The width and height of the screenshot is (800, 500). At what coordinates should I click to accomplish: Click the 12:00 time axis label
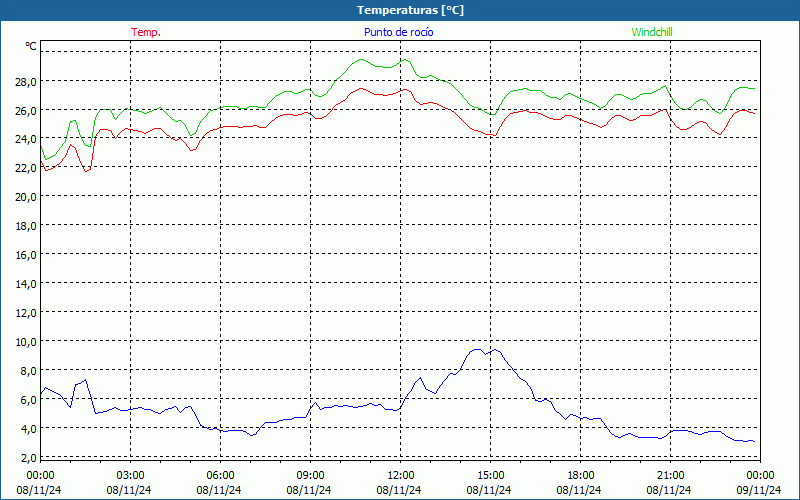point(401,476)
